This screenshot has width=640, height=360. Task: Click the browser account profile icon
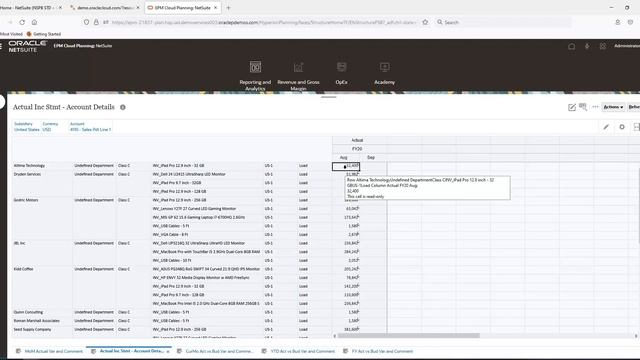[x=618, y=22]
